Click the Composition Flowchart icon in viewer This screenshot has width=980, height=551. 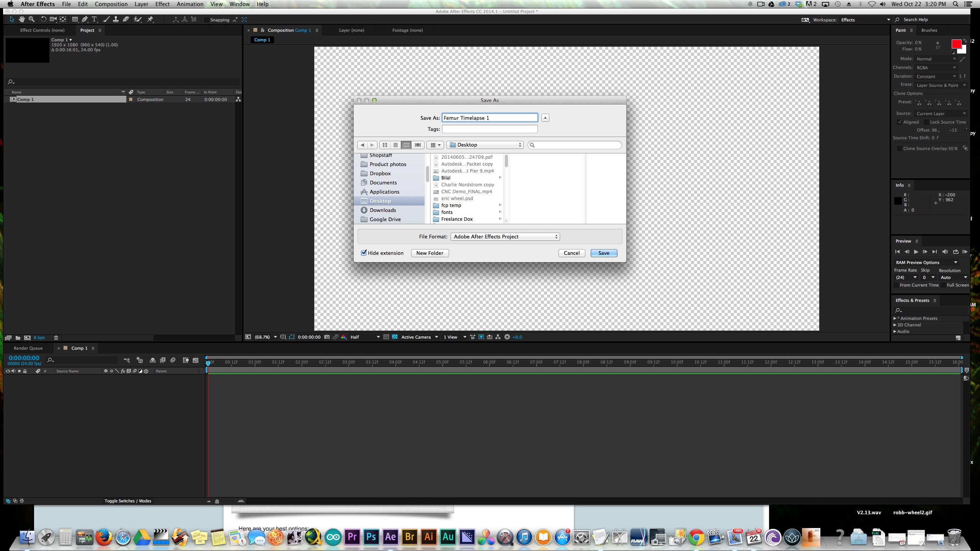498,337
